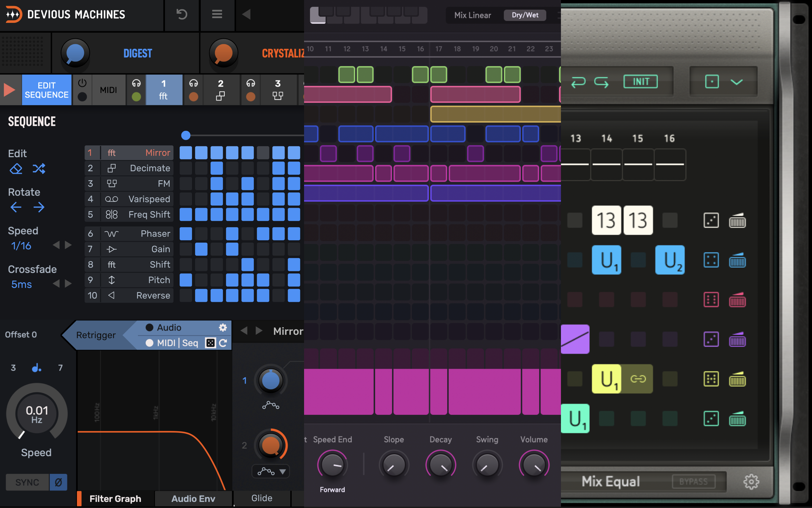Click the white dice icon in the 13 row

pos(711,220)
